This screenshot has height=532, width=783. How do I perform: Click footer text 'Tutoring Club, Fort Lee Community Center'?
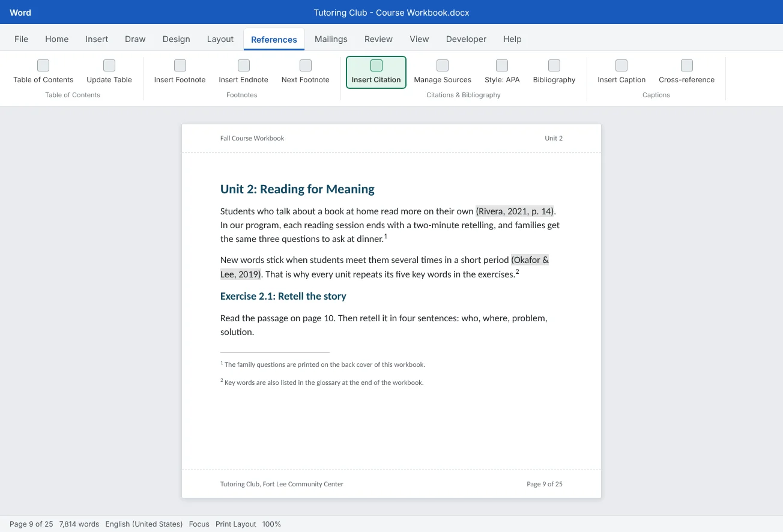(282, 484)
